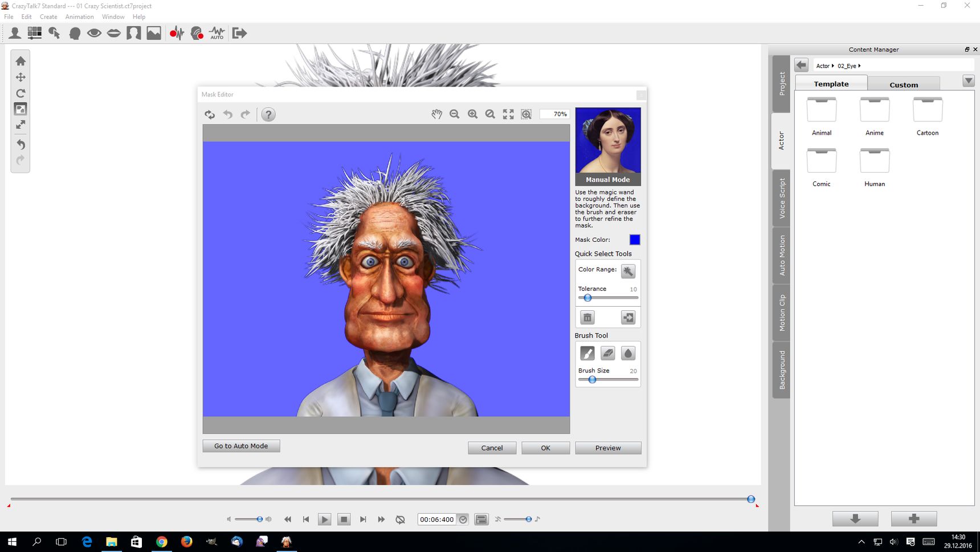
Task: Open the Eye settings icon
Action: pyautogui.click(x=94, y=33)
